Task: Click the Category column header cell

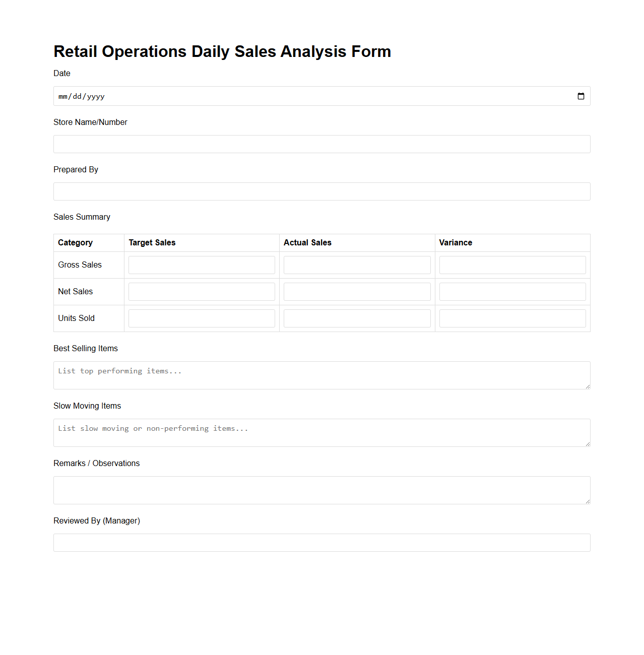Action: tap(75, 242)
